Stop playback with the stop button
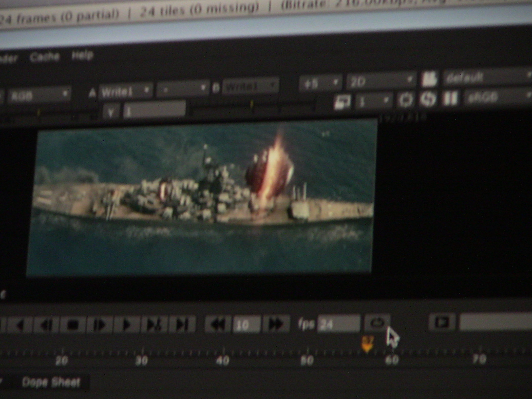 pos(73,325)
